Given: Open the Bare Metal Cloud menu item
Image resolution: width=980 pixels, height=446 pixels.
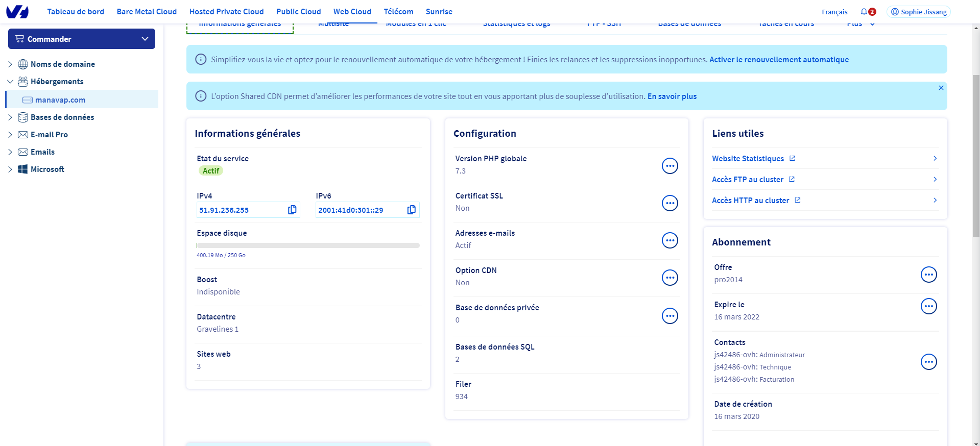Looking at the screenshot, I should (x=147, y=12).
